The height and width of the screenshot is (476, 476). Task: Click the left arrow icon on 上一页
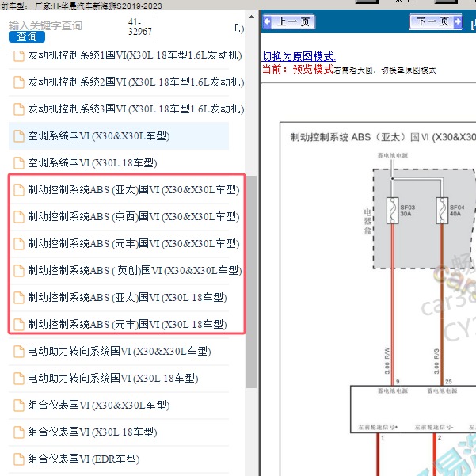coord(268,22)
